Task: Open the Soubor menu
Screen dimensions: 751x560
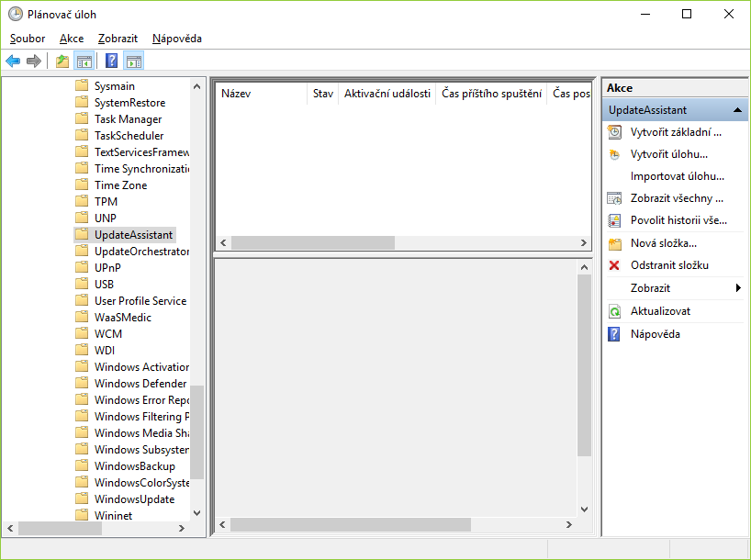Action: (x=28, y=39)
